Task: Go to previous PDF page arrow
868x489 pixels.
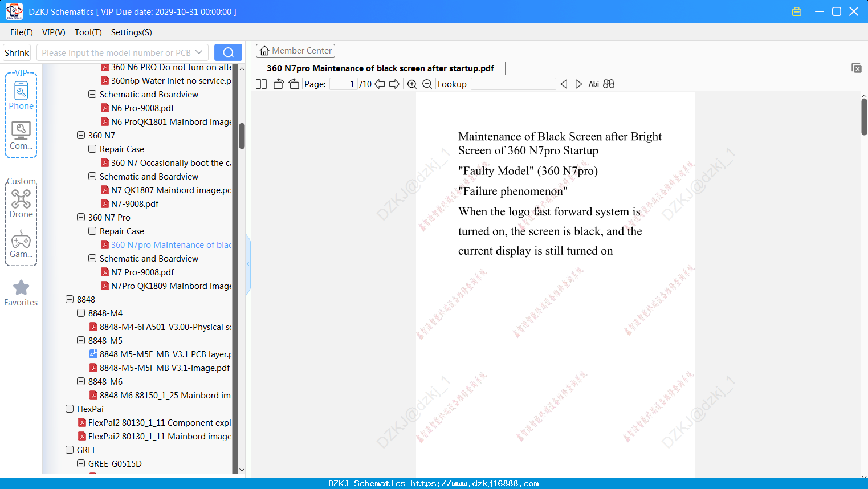Action: pyautogui.click(x=380, y=84)
